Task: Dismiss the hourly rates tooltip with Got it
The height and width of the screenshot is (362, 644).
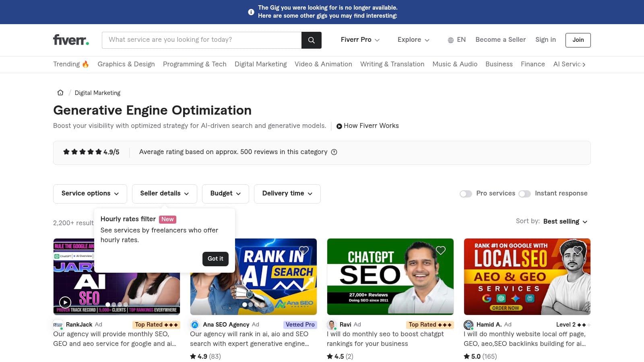Action: (x=215, y=259)
